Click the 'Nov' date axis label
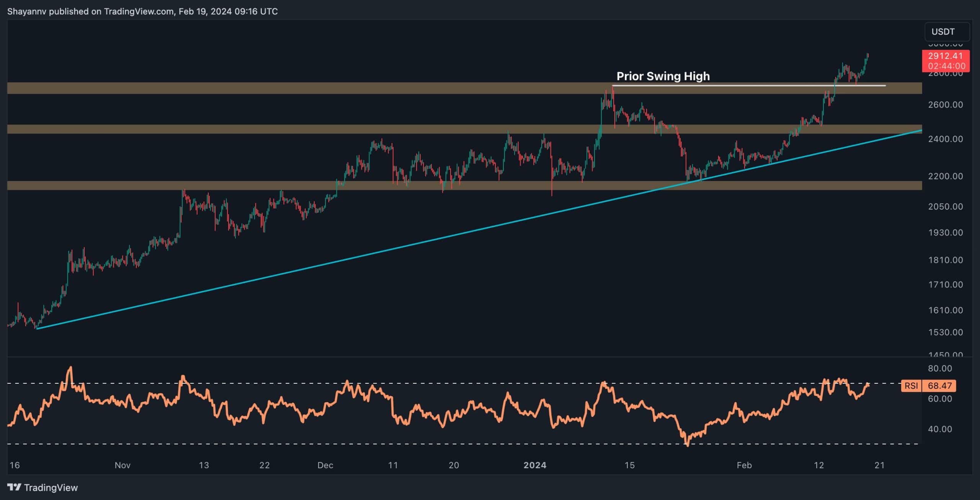 [x=122, y=466]
